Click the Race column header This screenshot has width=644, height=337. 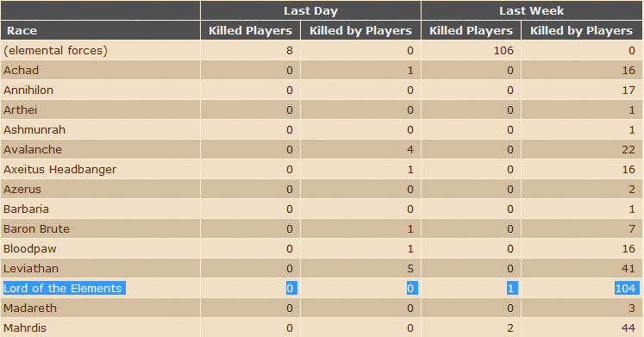22,31
